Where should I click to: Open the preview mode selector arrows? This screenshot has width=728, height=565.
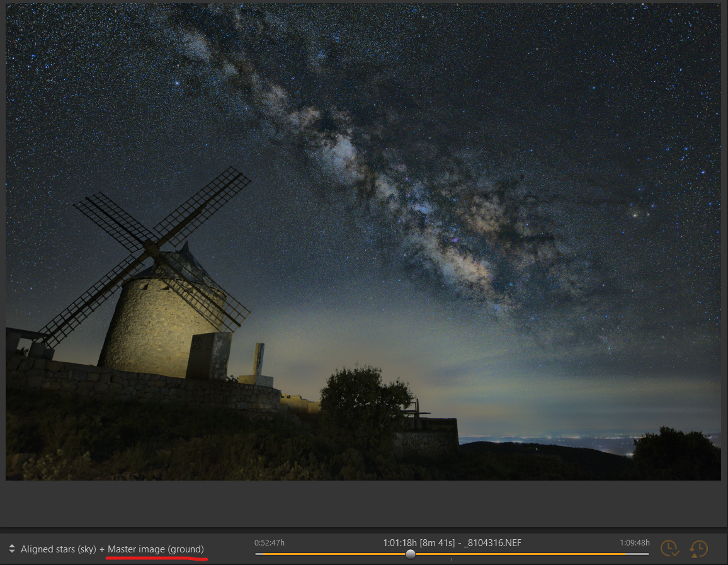11,549
